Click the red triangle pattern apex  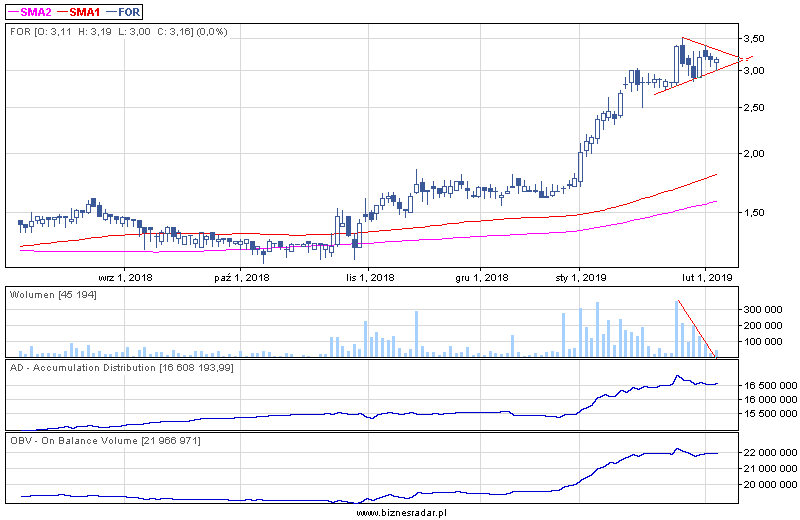click(x=741, y=60)
